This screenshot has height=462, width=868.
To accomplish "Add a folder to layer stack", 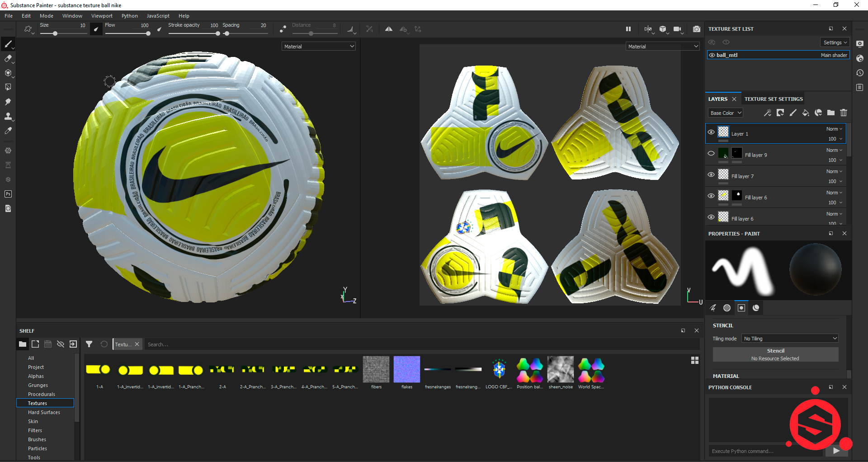I will coord(831,113).
